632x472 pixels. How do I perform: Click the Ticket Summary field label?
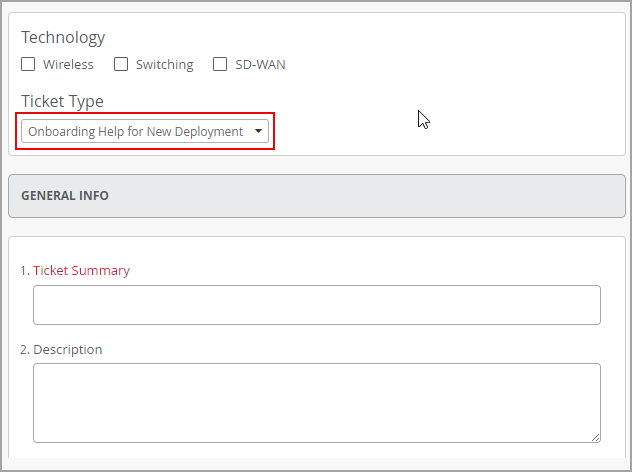(81, 270)
